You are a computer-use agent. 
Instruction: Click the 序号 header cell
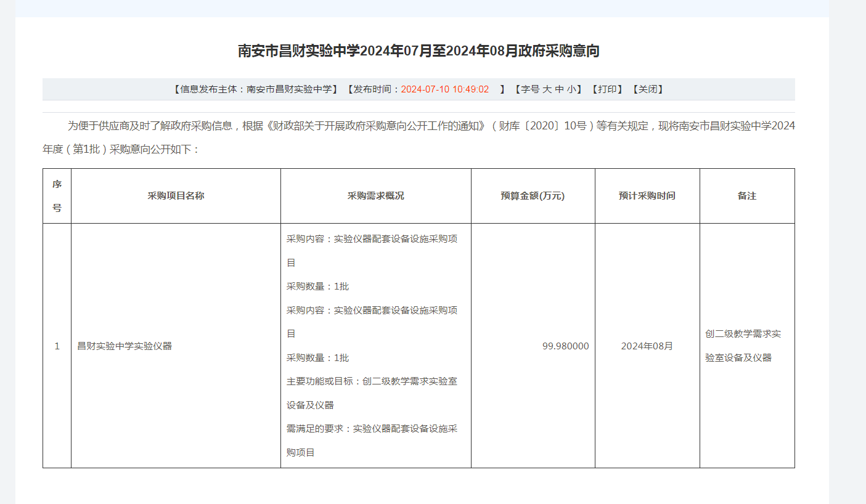[x=57, y=195]
